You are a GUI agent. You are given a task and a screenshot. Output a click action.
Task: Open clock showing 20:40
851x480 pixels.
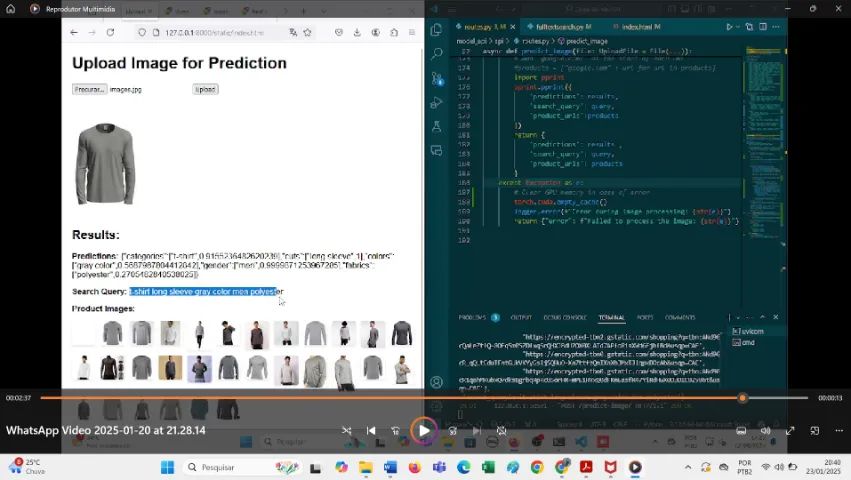824,467
